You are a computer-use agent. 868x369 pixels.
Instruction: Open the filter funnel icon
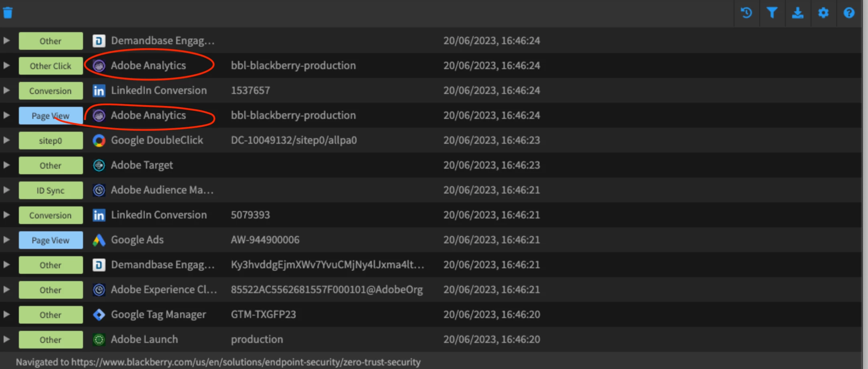(772, 13)
